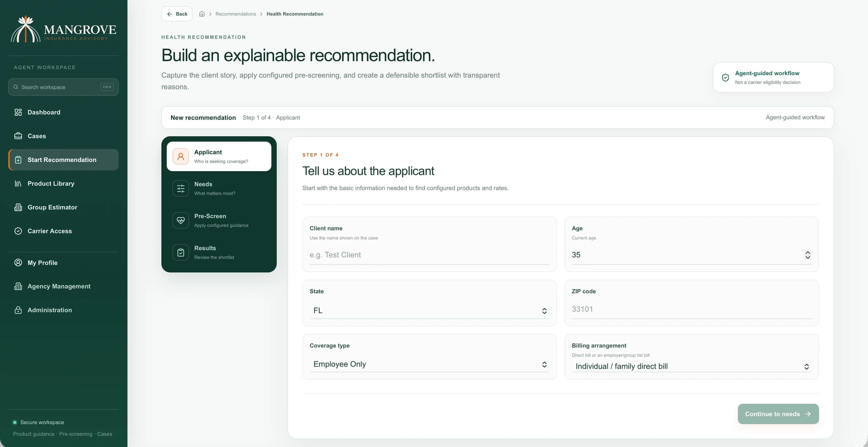Screen dimensions: 868x447
Task: Click the ZIP code input field
Action: click(692, 309)
